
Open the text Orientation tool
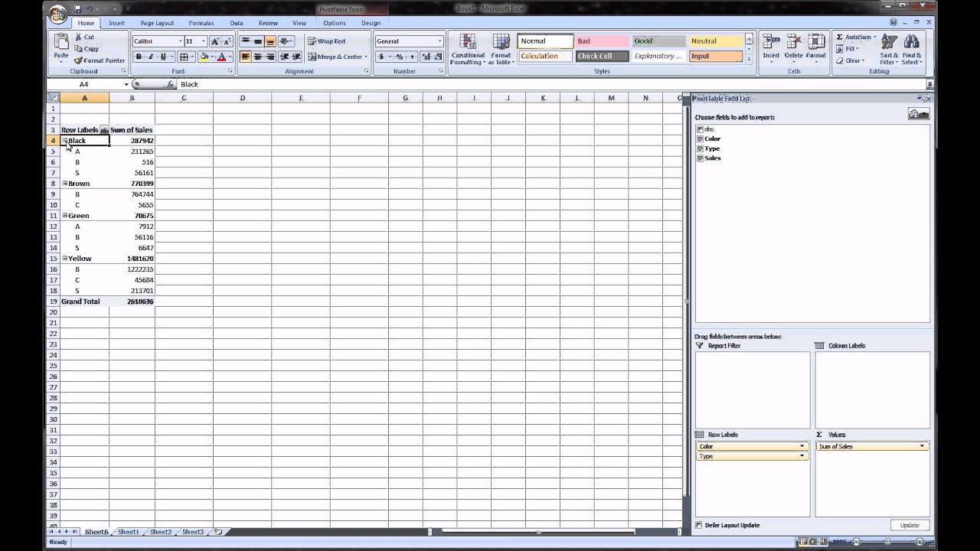tap(286, 41)
